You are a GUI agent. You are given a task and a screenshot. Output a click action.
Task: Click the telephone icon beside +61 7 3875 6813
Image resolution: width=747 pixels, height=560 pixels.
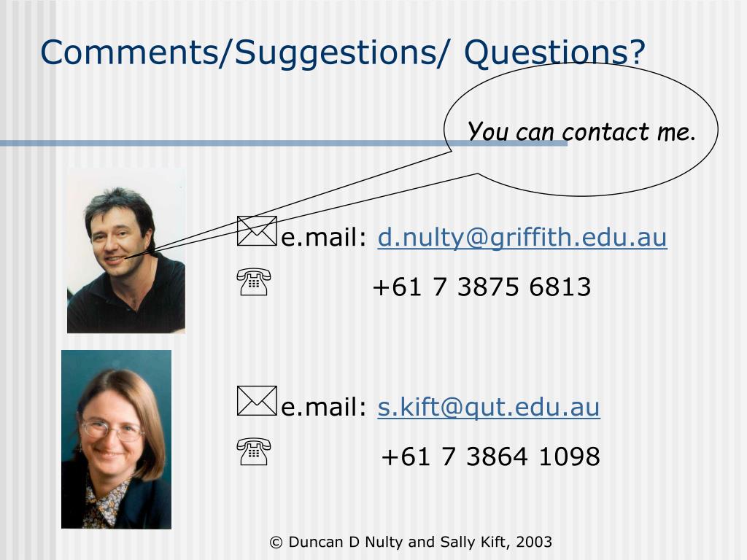point(254,282)
